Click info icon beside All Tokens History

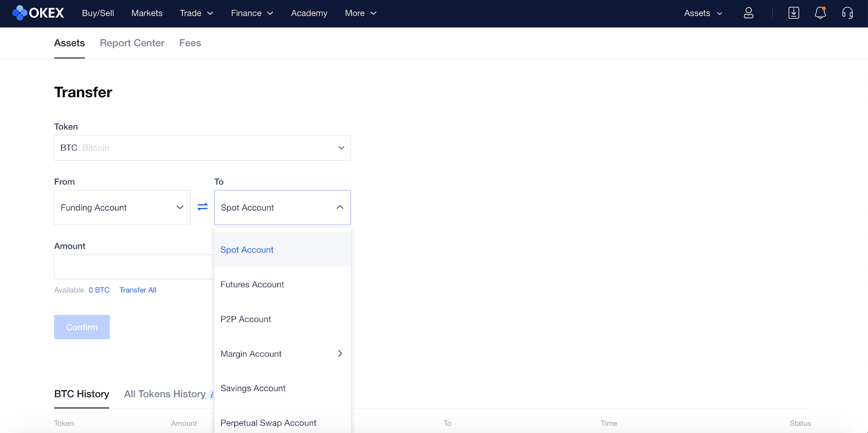(212, 395)
